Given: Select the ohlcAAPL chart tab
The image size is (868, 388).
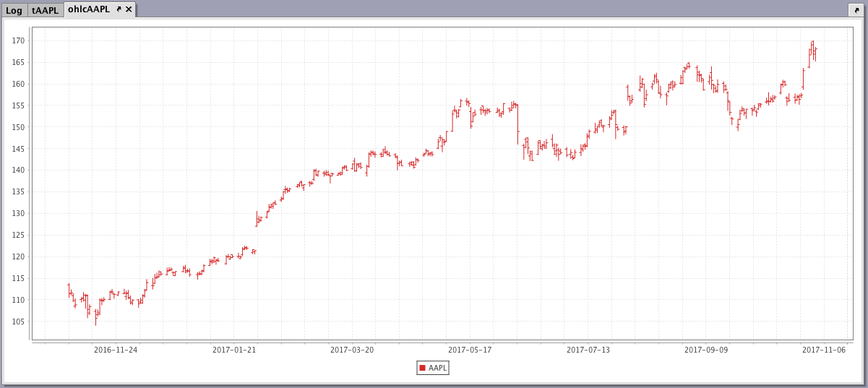Looking at the screenshot, I should 88,9.
